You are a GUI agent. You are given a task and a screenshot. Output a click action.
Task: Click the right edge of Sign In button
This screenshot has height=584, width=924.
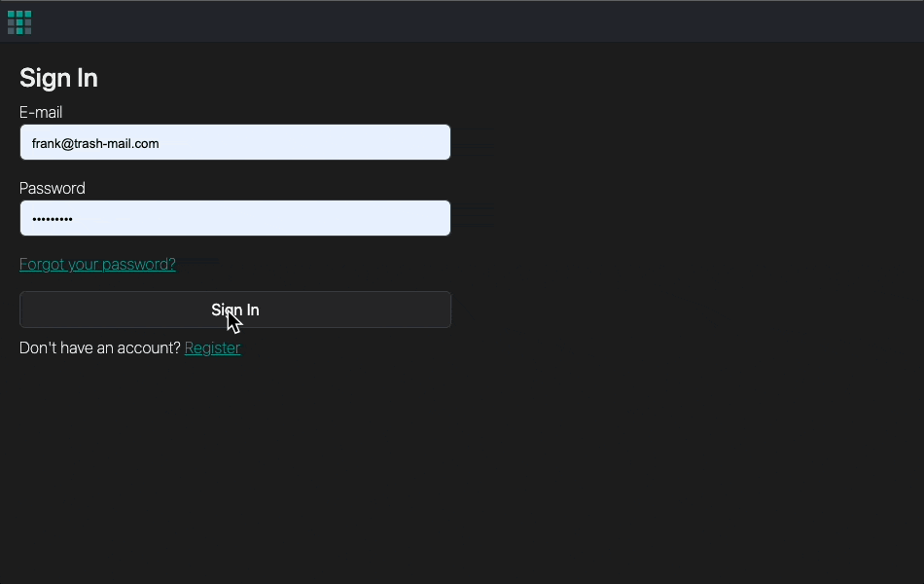click(x=442, y=310)
